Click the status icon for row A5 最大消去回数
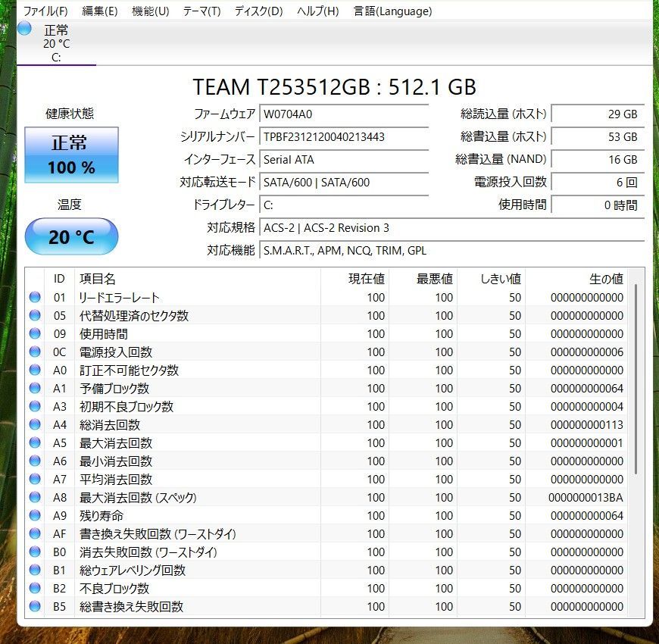This screenshot has height=644, width=659. click(35, 442)
